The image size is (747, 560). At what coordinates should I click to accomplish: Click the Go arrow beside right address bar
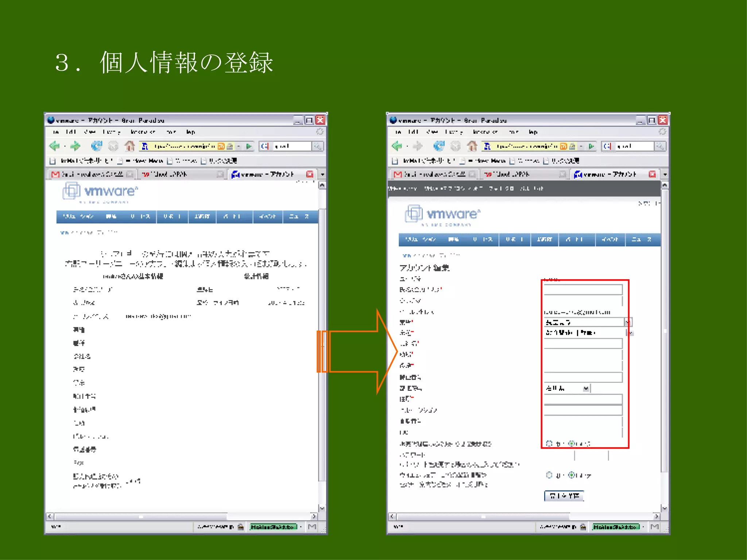(x=591, y=146)
